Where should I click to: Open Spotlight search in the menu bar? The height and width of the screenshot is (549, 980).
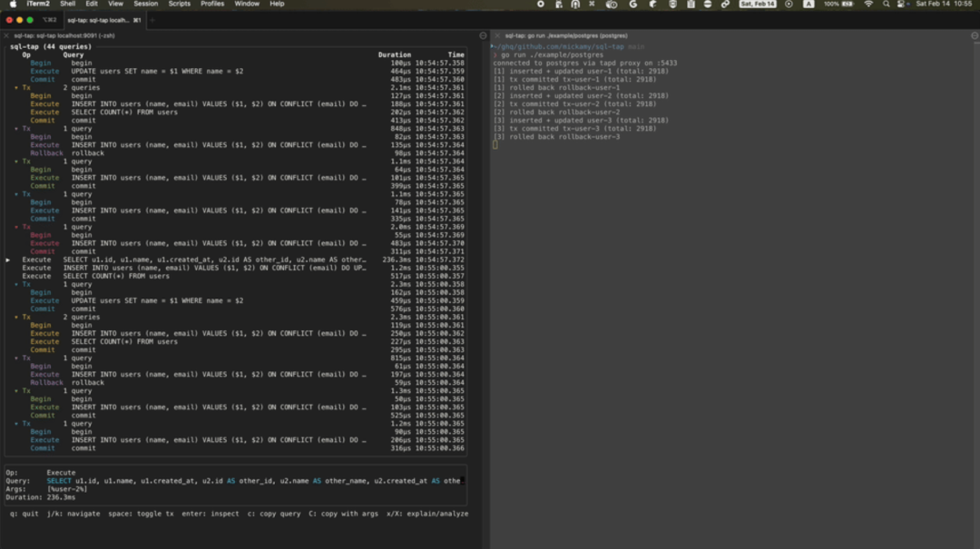click(886, 5)
